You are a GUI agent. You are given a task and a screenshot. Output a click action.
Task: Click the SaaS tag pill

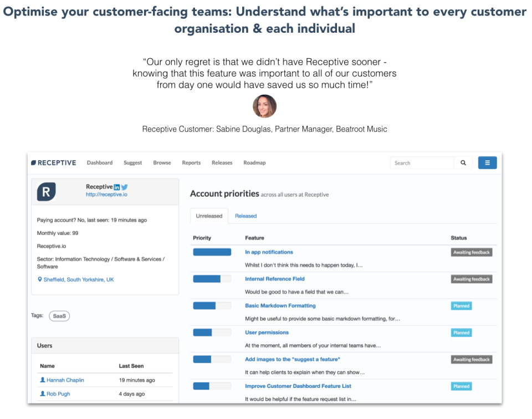[x=59, y=316]
